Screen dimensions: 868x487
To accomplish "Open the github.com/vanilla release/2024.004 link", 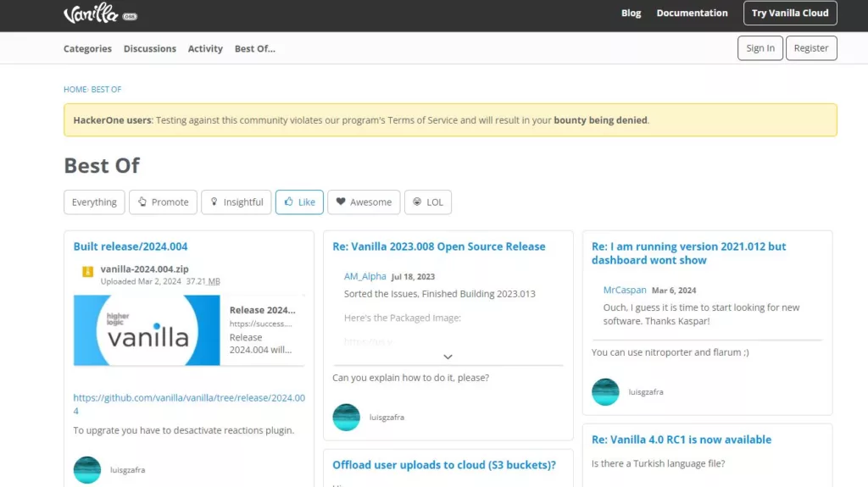I will [189, 404].
